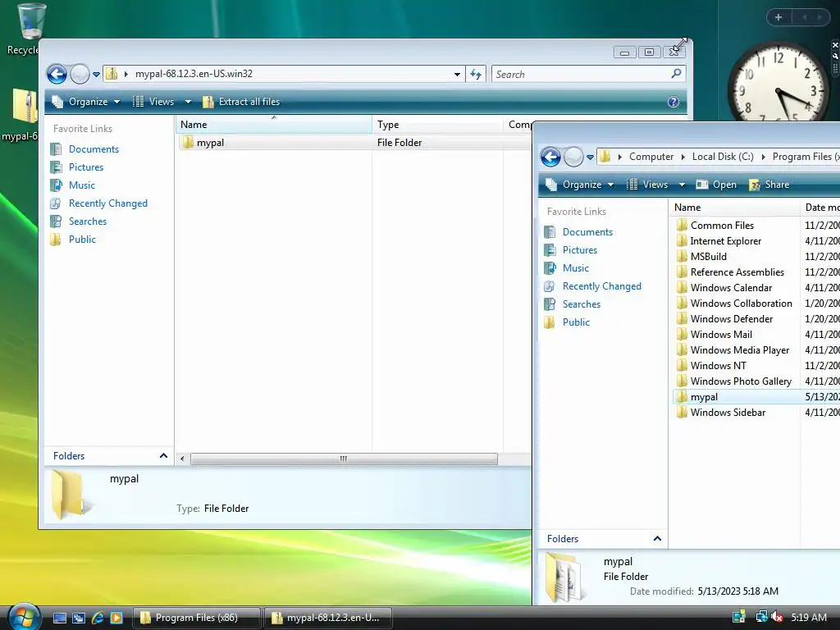The width and height of the screenshot is (840, 630).
Task: Select Windows Defender folder
Action: [724, 319]
